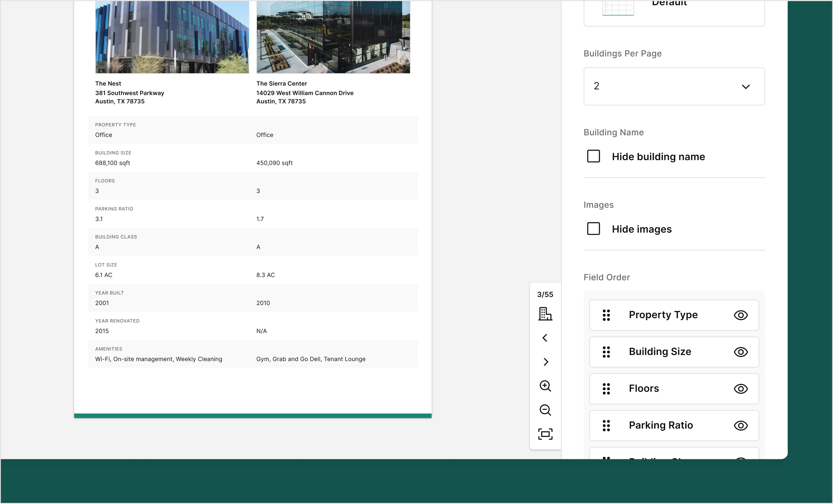Hide the Property Type field with its eye icon
This screenshot has height=504, width=833.
point(740,315)
